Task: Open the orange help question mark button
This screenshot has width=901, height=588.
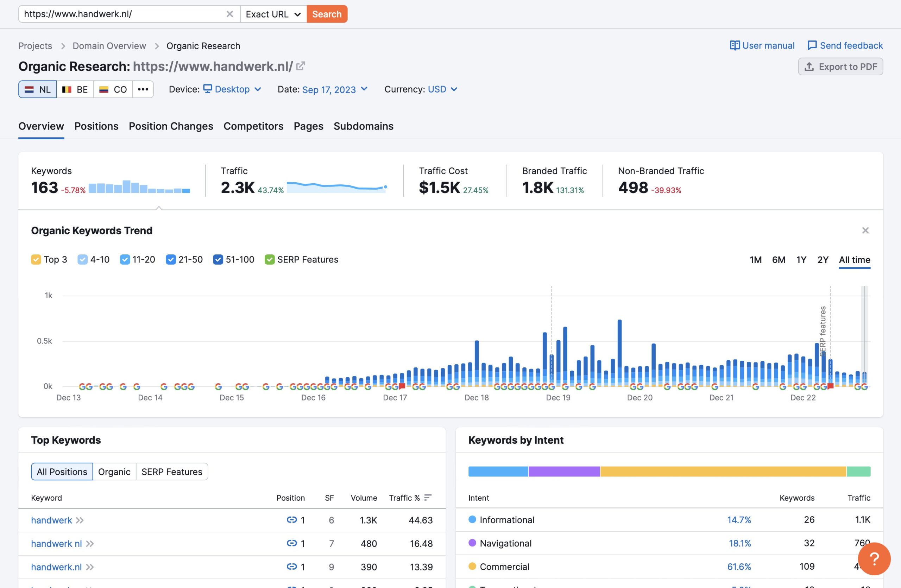Action: pyautogui.click(x=874, y=558)
